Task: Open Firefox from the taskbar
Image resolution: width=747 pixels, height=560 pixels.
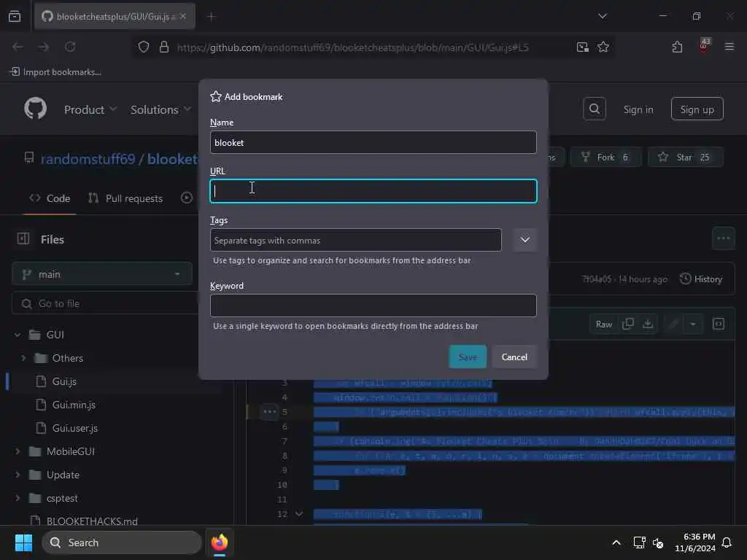Action: click(x=220, y=542)
